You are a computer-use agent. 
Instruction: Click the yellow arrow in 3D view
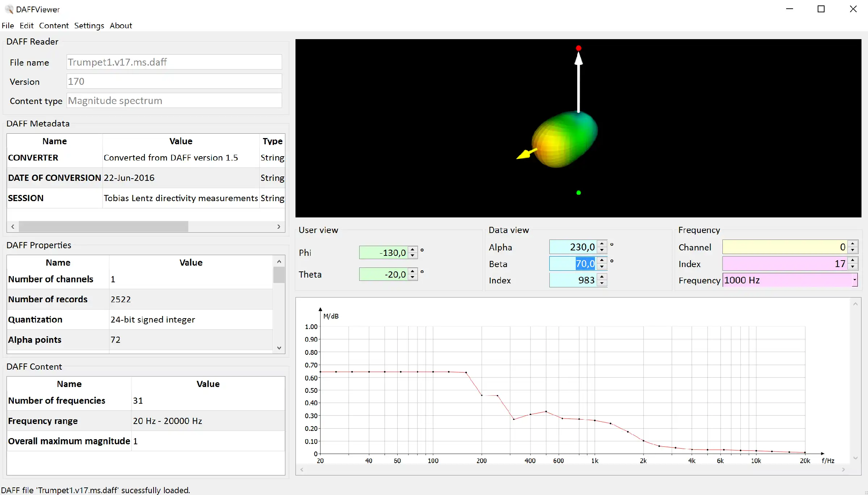pos(526,154)
